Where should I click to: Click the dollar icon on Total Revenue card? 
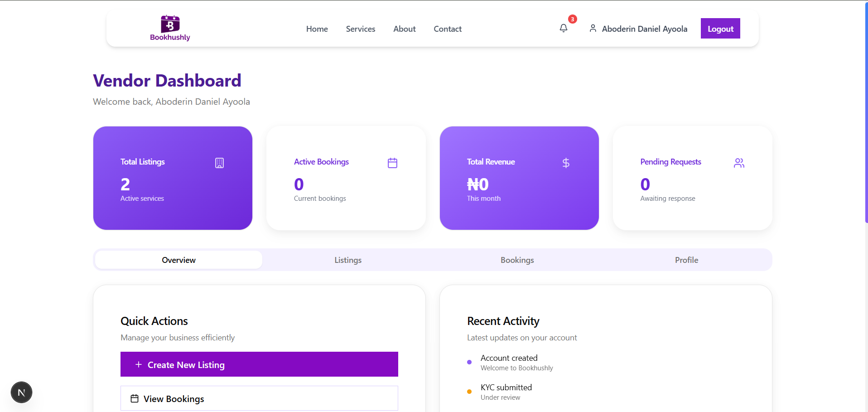(x=565, y=163)
